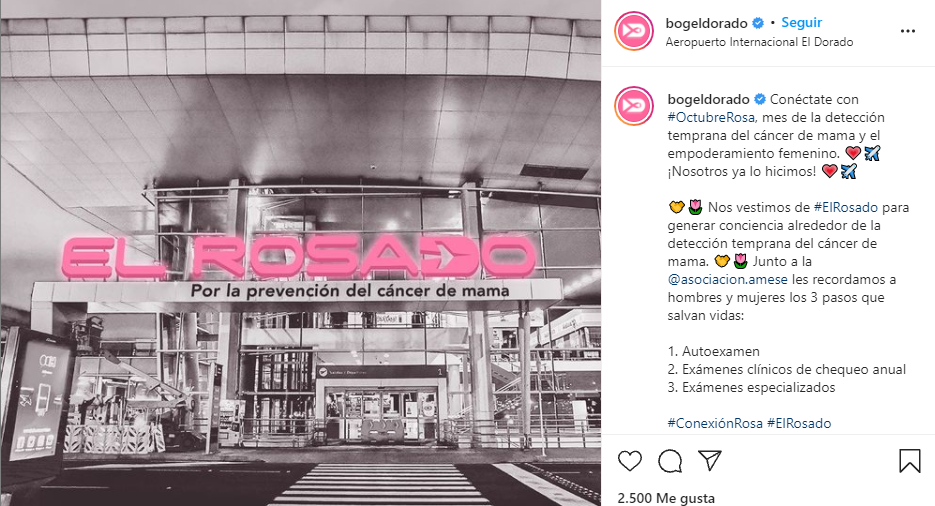Viewport: 935px width, 506px height.
Task: Open bogeldorado username in the caption
Action: coord(708,100)
